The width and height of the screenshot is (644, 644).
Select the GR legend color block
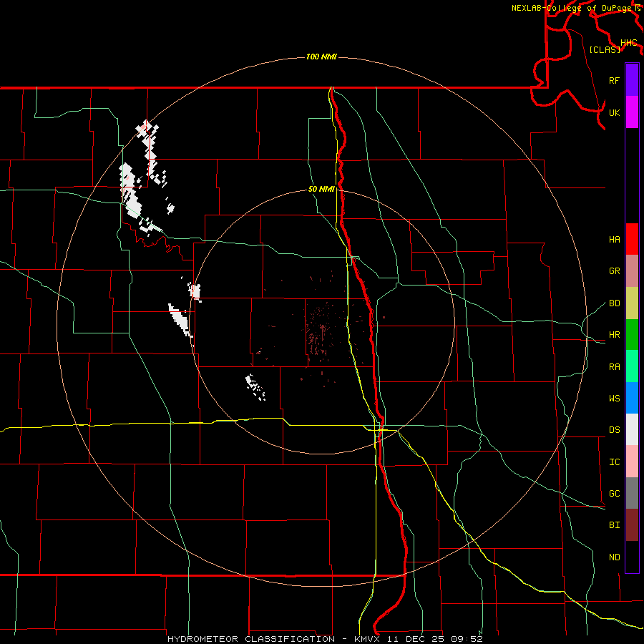click(x=632, y=270)
